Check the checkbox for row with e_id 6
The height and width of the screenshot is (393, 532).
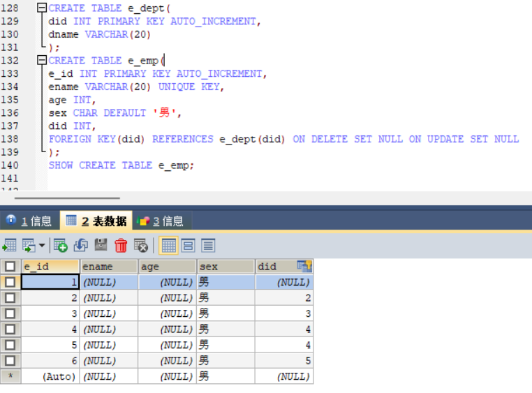tap(10, 360)
